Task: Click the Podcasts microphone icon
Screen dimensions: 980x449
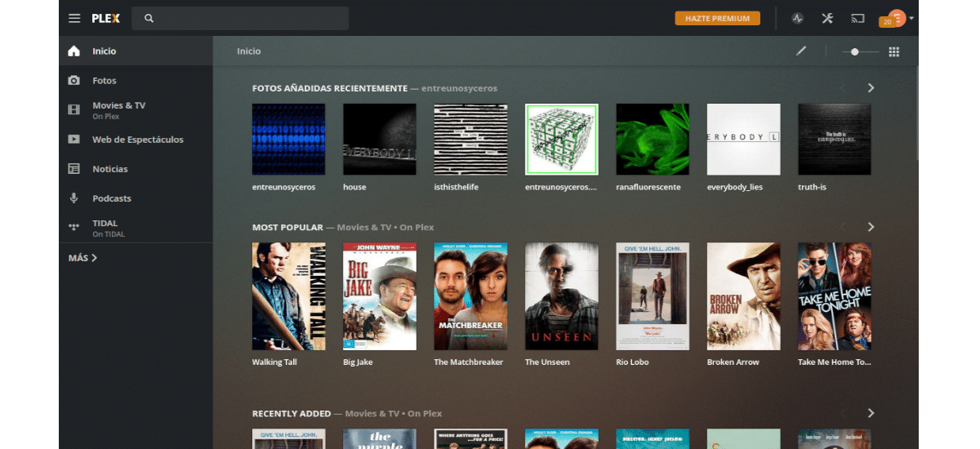Action: [x=74, y=198]
